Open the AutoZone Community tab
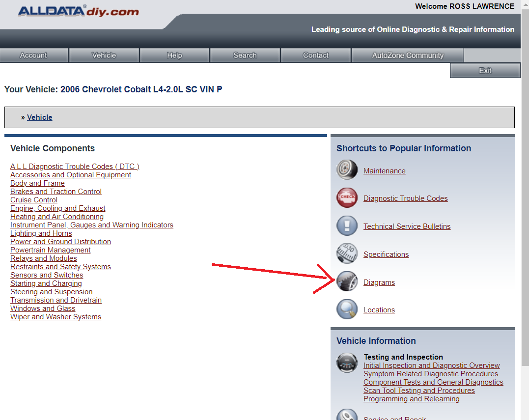Screen dimensions: 529x420 pyautogui.click(x=408, y=56)
